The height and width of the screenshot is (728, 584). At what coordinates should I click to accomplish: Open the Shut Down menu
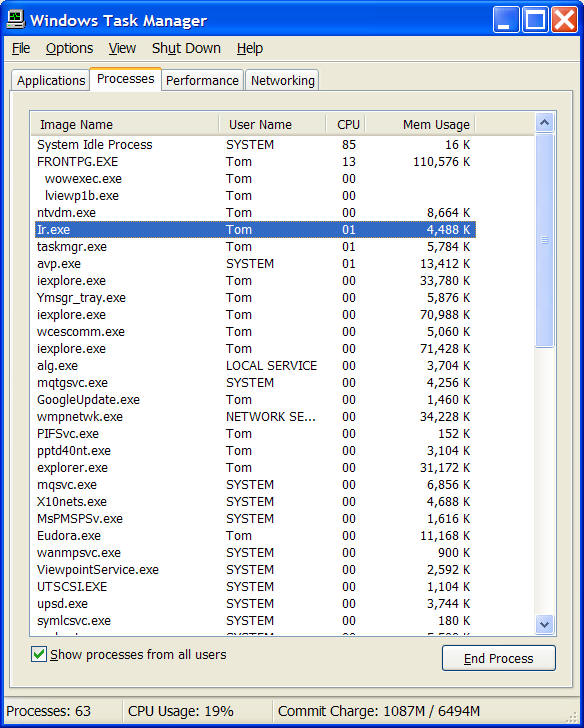pyautogui.click(x=186, y=48)
